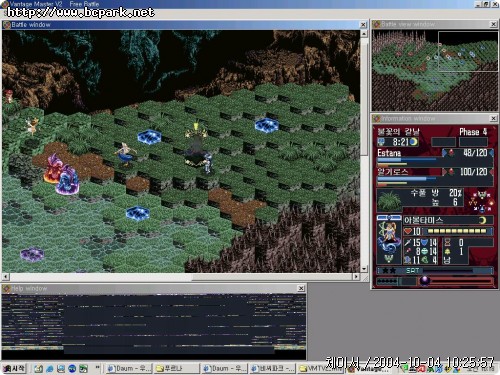Screen dimensions: 500x375
Task: Click the movement stat icon showing 11
Action: [x=408, y=260]
